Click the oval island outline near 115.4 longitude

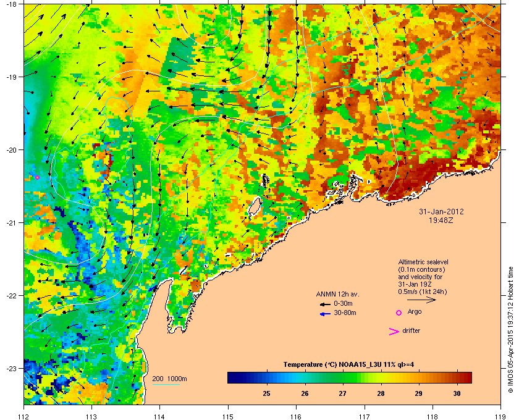click(255, 206)
